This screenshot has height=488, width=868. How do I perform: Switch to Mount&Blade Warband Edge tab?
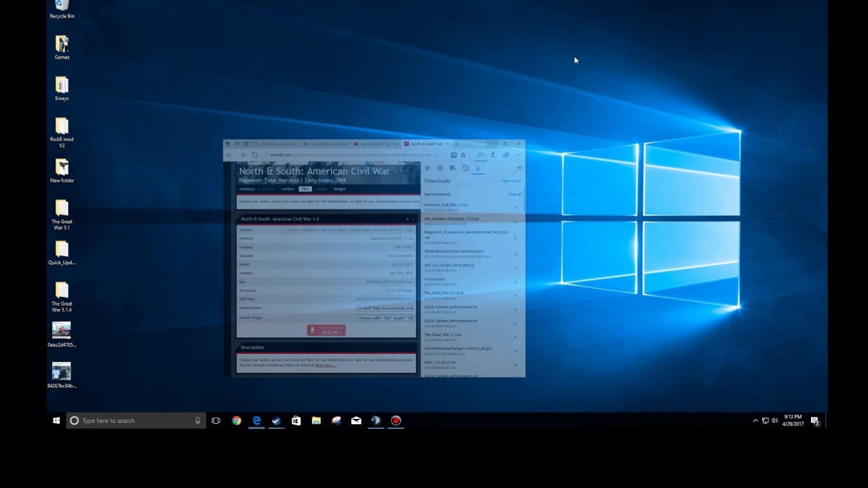click(326, 144)
